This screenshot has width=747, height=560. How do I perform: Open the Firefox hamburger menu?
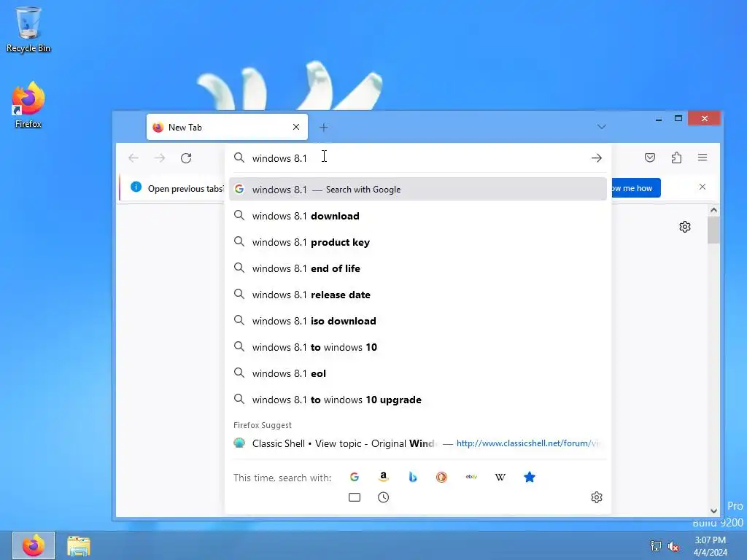coord(703,157)
